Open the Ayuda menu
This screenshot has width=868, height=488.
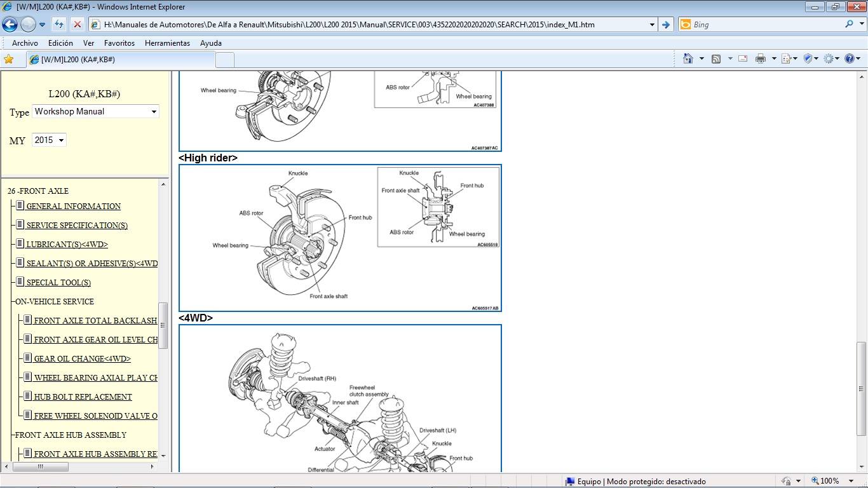[211, 43]
